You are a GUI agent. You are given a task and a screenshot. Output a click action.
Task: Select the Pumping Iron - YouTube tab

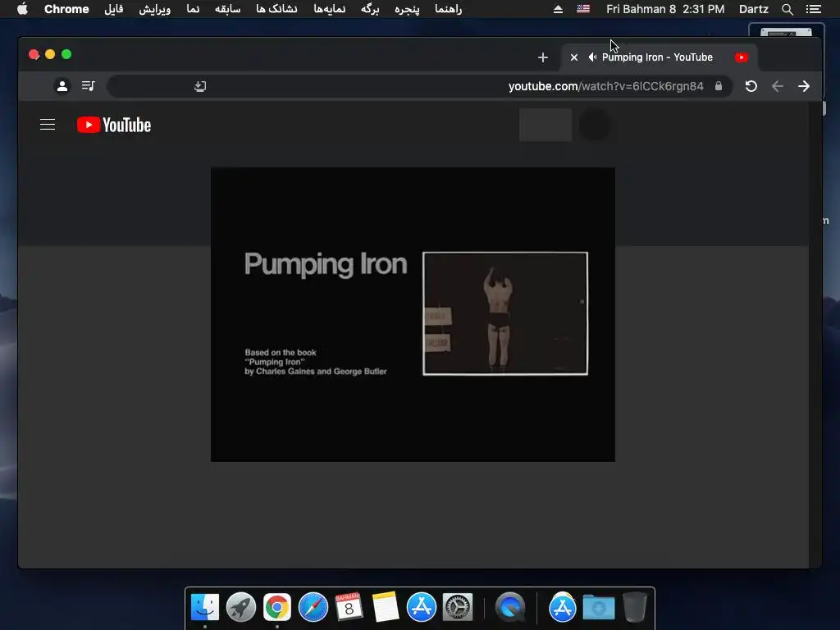[x=659, y=57]
